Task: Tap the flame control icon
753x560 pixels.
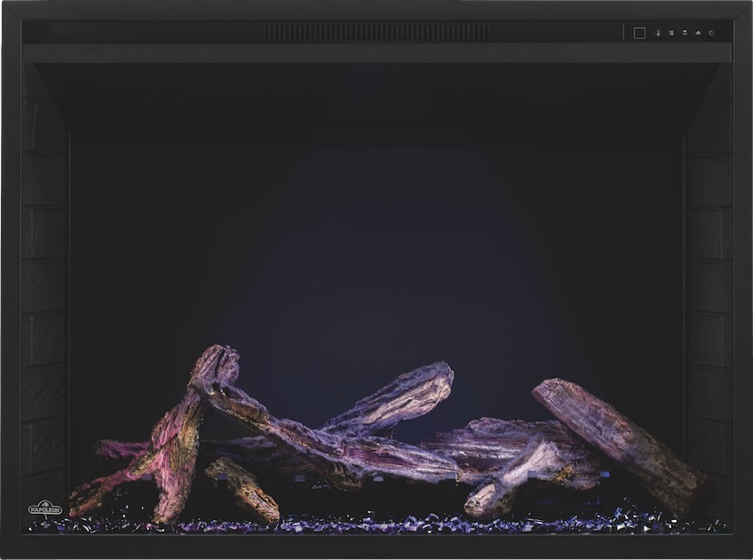Action: tap(698, 33)
